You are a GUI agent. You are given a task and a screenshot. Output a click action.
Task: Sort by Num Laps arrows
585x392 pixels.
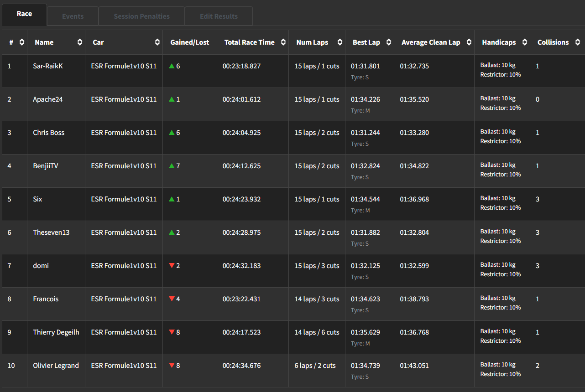340,42
